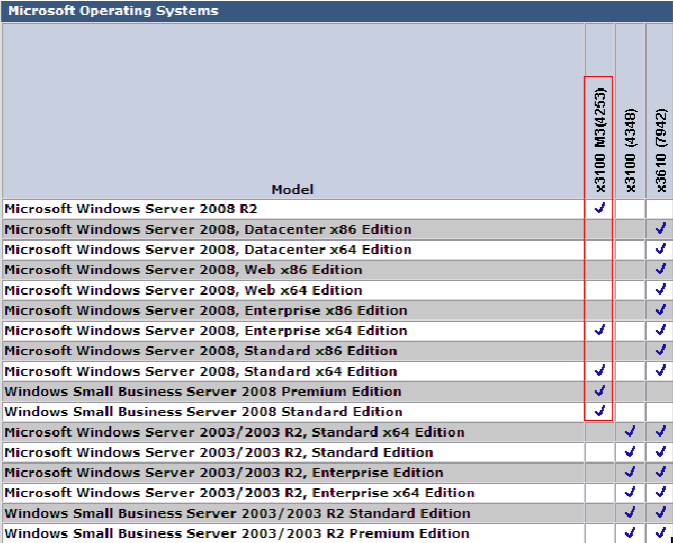This screenshot has height=543, width=673.
Task: Click x3100 M3 checkmark for SBS 2008 Premium
Action: [x=600, y=391]
